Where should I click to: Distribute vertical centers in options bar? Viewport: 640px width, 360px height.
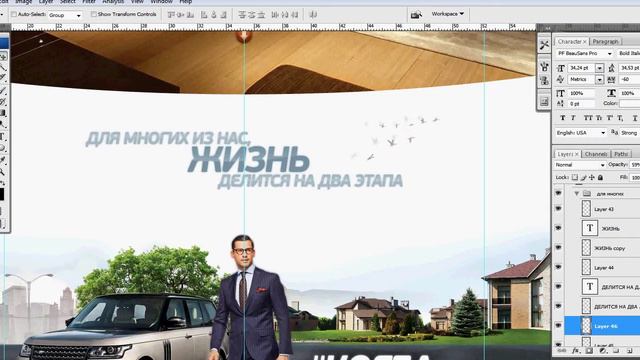point(251,15)
